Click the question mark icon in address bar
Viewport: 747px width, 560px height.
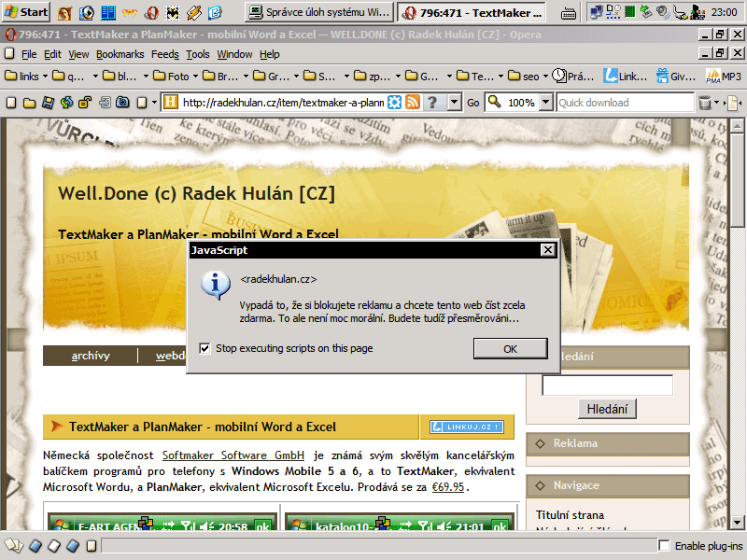432,103
